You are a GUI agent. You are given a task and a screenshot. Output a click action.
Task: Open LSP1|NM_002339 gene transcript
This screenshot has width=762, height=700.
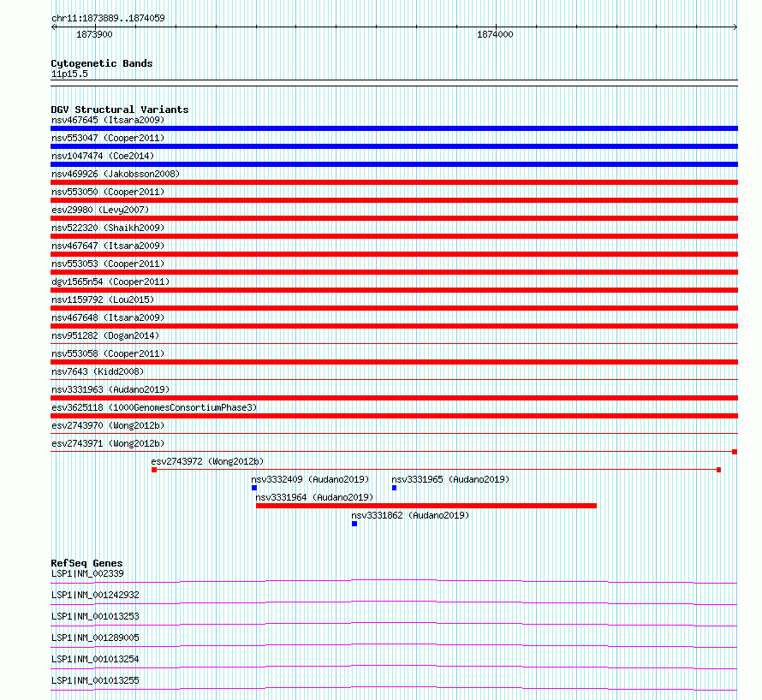pyautogui.click(x=87, y=573)
